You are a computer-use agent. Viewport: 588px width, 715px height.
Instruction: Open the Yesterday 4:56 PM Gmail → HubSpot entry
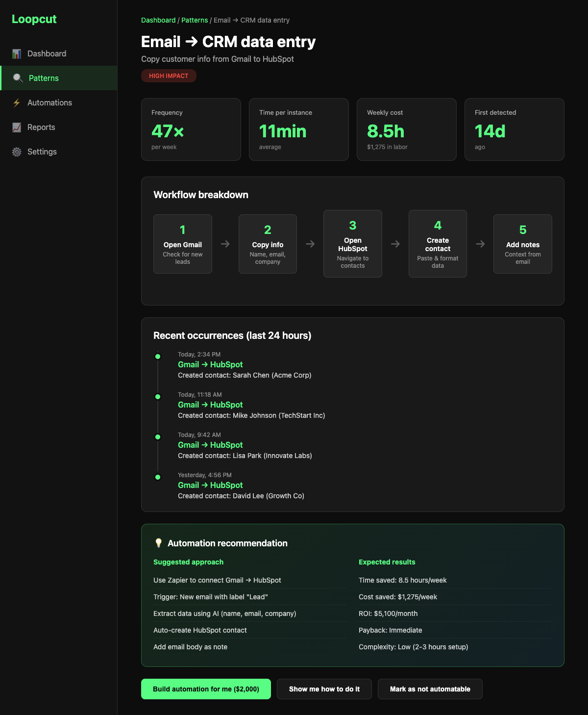pos(210,485)
